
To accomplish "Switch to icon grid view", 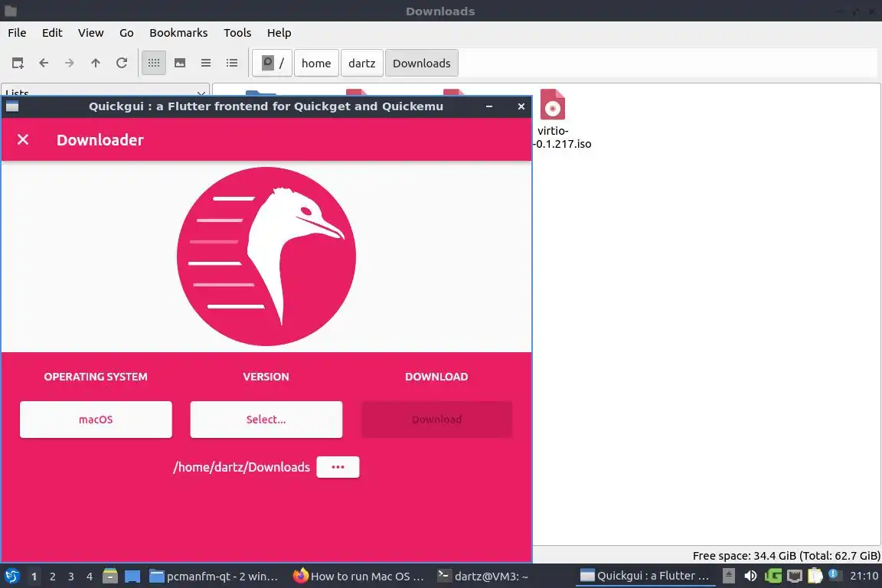I will (154, 63).
